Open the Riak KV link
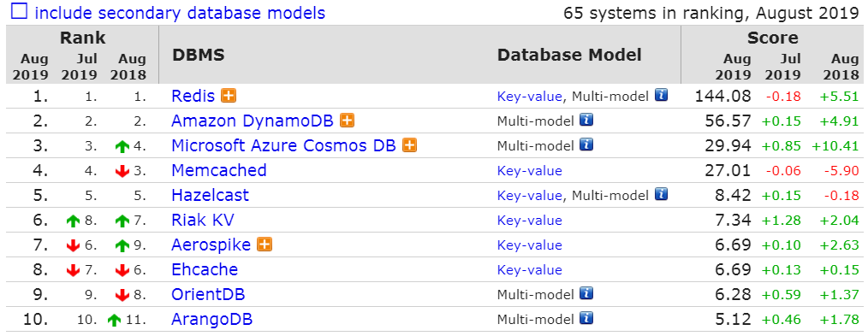Viewport: 868px width, 336px height. pos(203,220)
